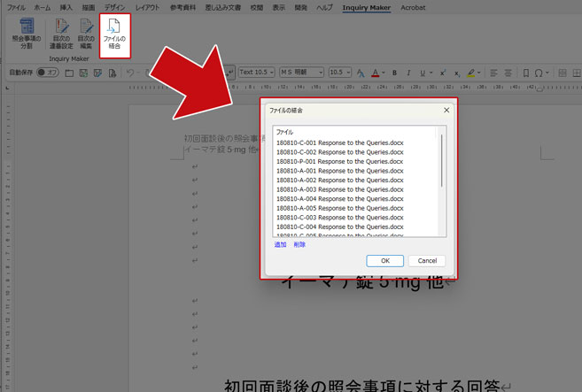Apply italic formatting
Image resolution: width=582 pixels, height=392 pixels.
(x=407, y=73)
